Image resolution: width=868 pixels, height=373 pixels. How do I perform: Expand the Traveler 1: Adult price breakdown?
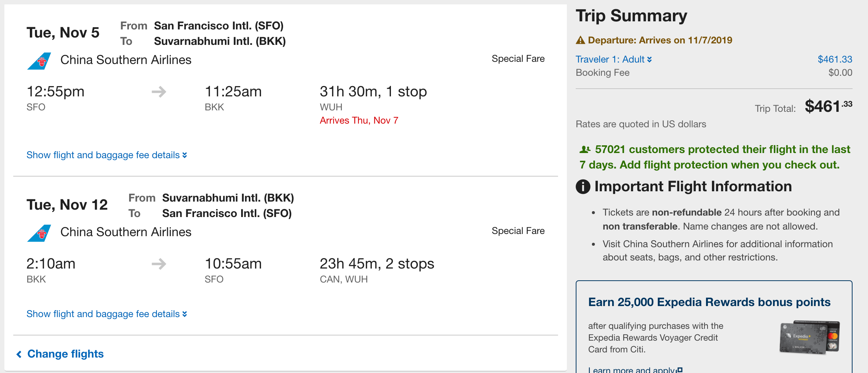tap(614, 59)
